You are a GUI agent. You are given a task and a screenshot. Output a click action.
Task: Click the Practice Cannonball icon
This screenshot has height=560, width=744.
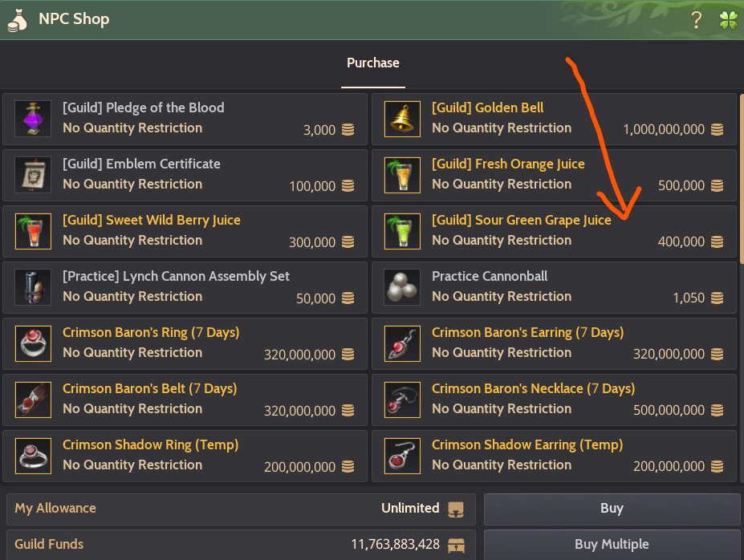coord(401,286)
